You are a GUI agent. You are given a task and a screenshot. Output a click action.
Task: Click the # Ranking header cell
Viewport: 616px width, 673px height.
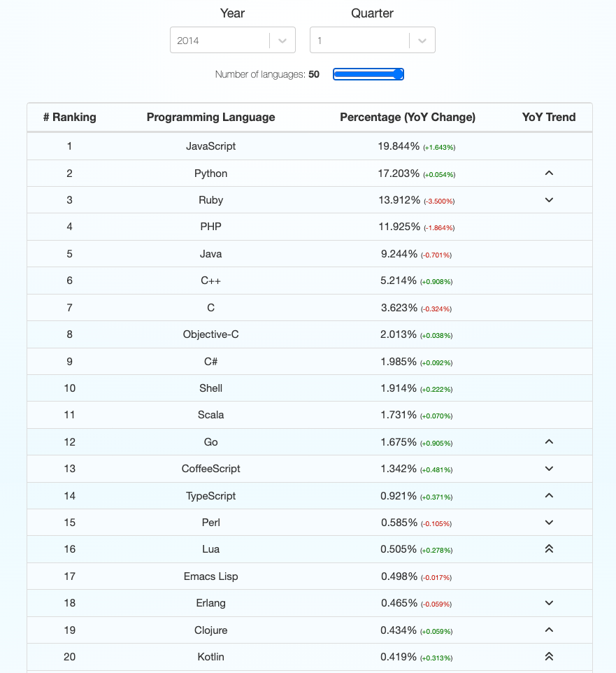pos(69,117)
